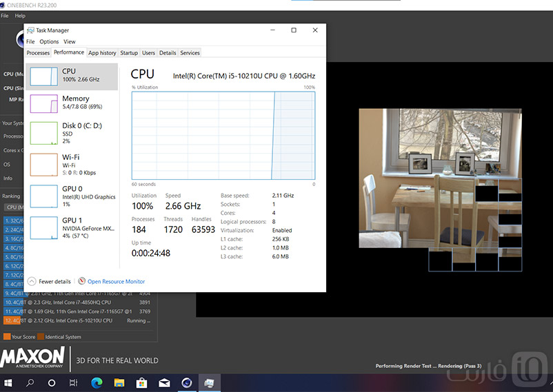The height and width of the screenshot is (392, 553).
Task: Launch Microsoft Edge from taskbar
Action: pos(97,383)
